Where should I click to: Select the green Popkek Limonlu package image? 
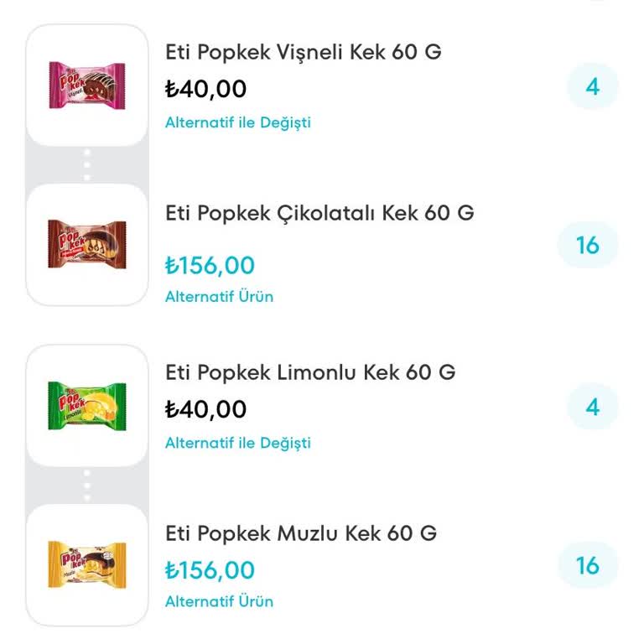click(x=87, y=406)
